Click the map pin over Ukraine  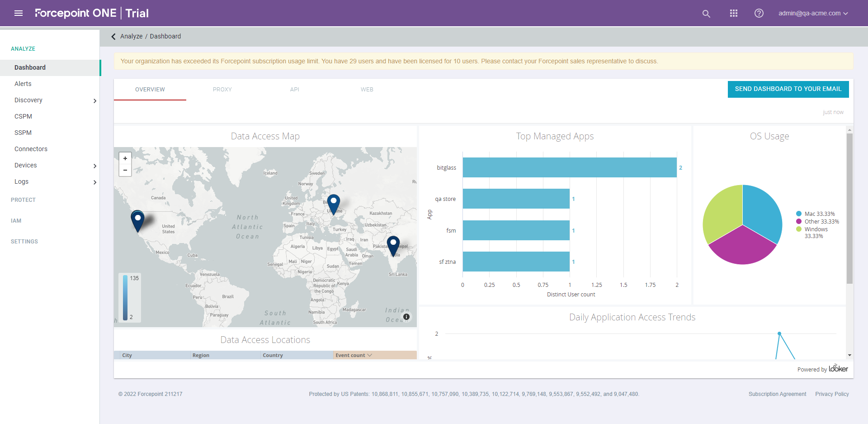[x=334, y=205]
